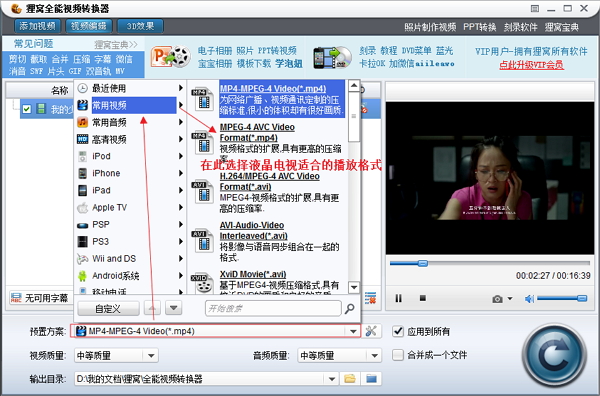Pause the video preview
The image size is (600, 396).
(x=398, y=298)
